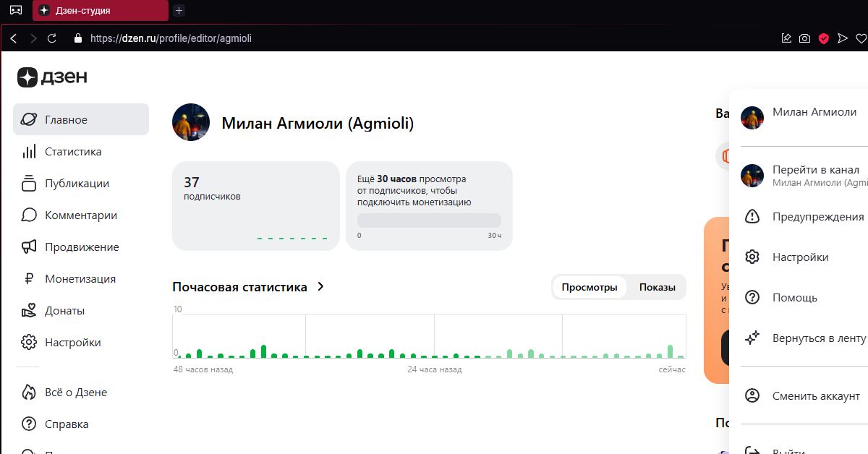The height and width of the screenshot is (454, 868).
Task: Choose Сменить аккаунт in the profile menu
Action: click(815, 396)
